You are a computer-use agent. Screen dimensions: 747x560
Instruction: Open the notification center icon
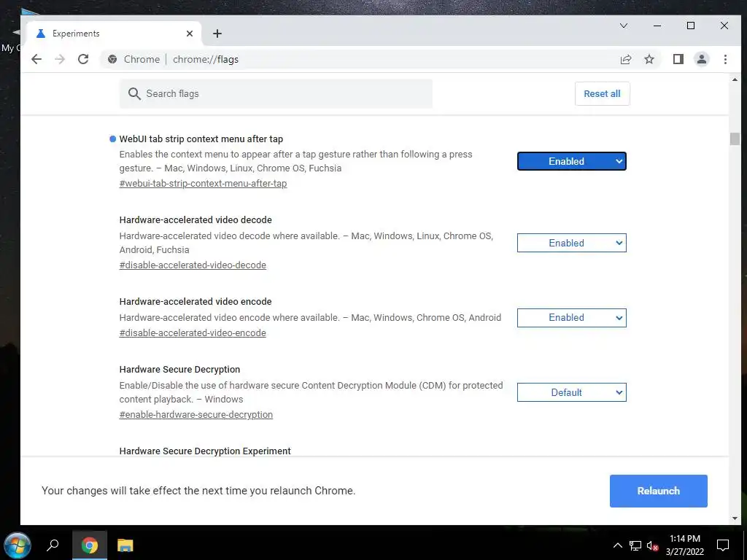point(723,545)
